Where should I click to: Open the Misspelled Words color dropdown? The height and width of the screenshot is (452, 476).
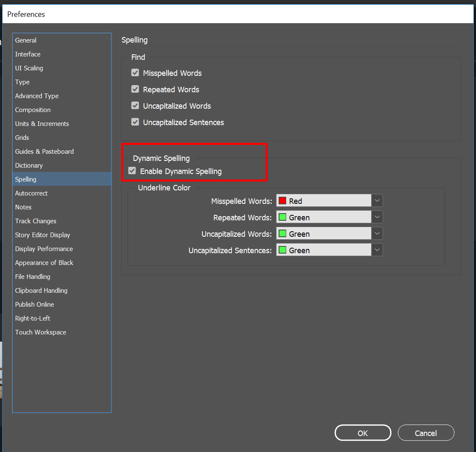point(377,200)
